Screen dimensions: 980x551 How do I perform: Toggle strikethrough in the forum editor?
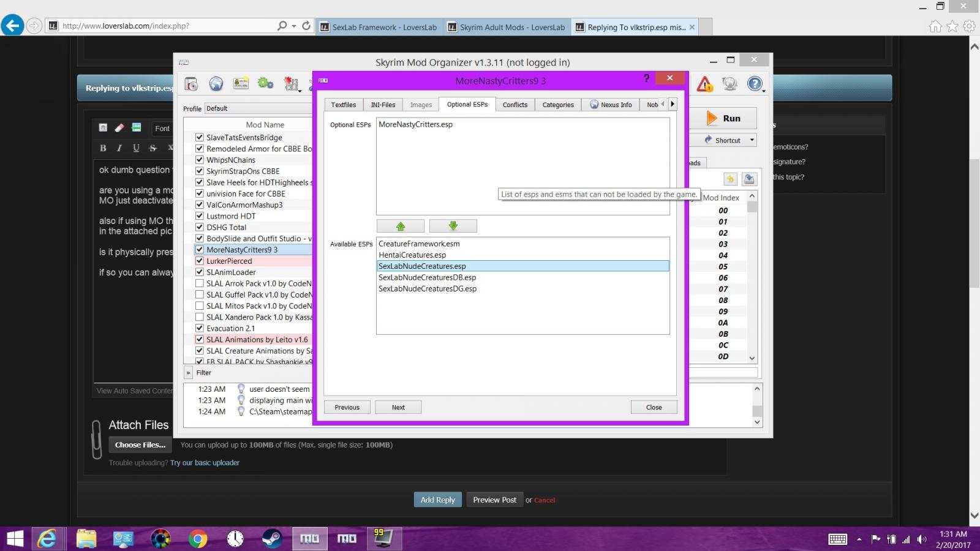point(153,148)
